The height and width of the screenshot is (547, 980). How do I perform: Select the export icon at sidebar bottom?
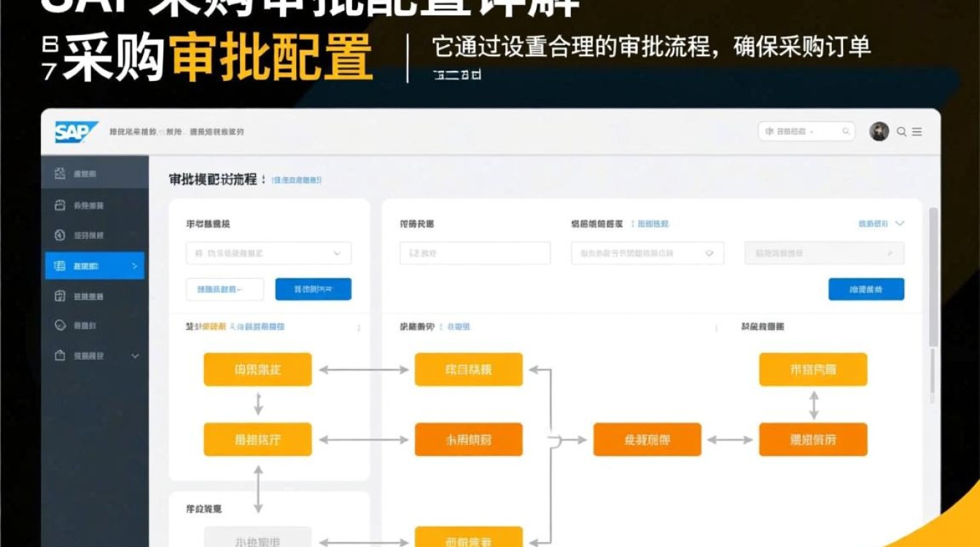coord(58,356)
